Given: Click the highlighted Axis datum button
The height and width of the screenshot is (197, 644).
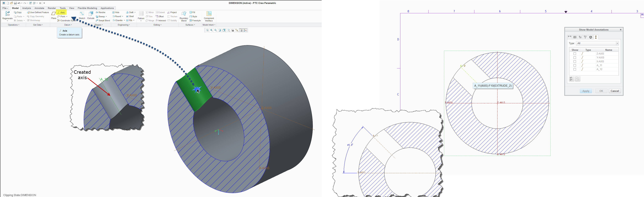Looking at the screenshot, I should coord(61,12).
